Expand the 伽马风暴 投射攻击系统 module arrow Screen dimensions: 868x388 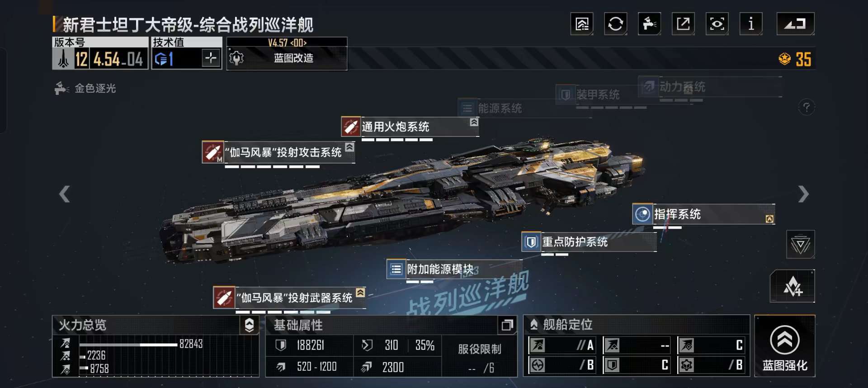click(x=349, y=147)
